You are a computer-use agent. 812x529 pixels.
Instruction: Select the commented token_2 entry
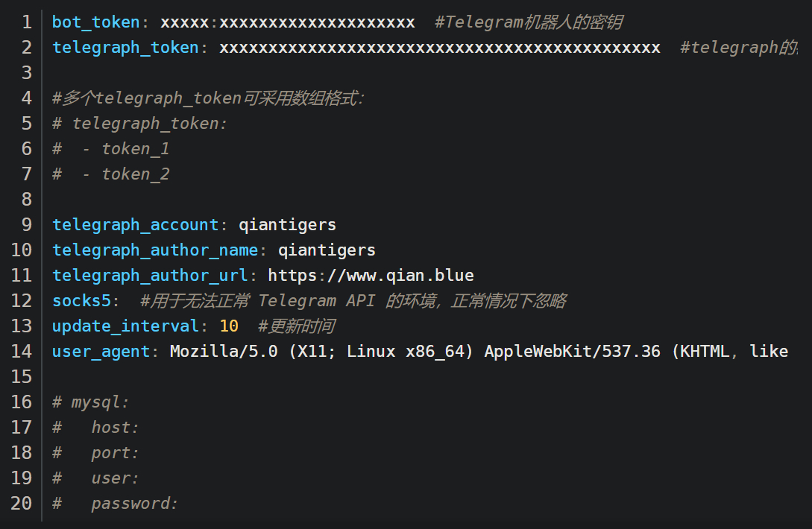point(136,174)
